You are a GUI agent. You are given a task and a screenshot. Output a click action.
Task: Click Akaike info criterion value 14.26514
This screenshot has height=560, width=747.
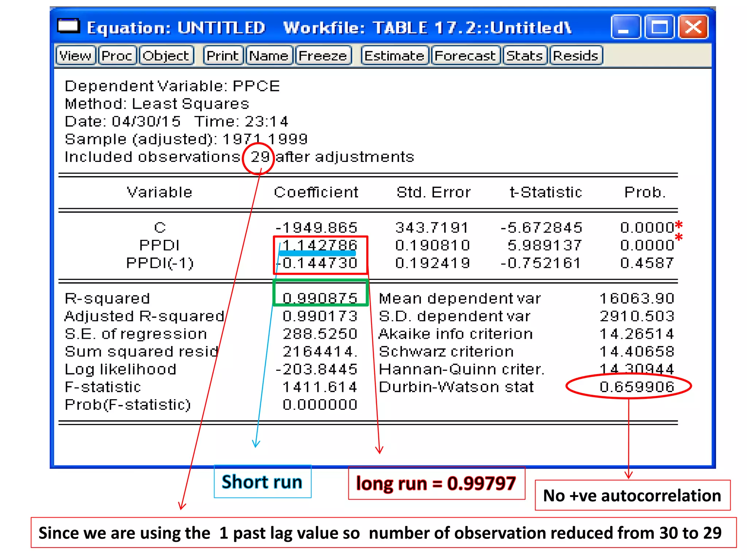click(637, 334)
